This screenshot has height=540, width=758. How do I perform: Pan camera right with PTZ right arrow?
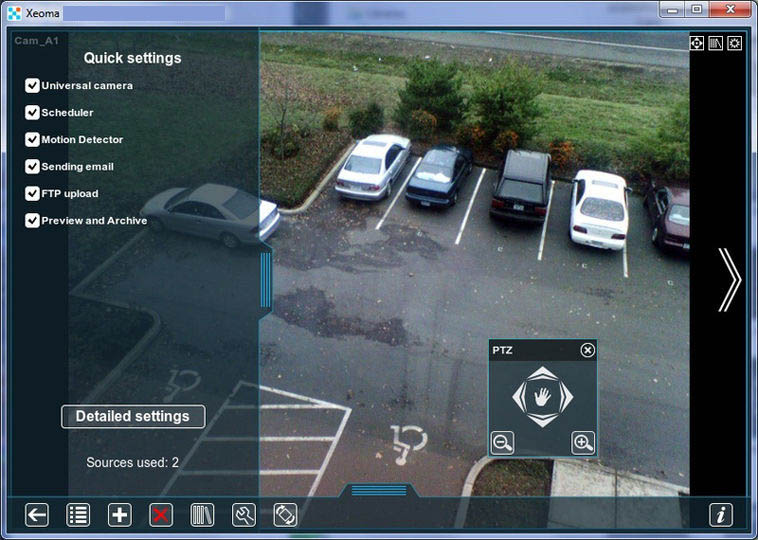pyautogui.click(x=567, y=397)
